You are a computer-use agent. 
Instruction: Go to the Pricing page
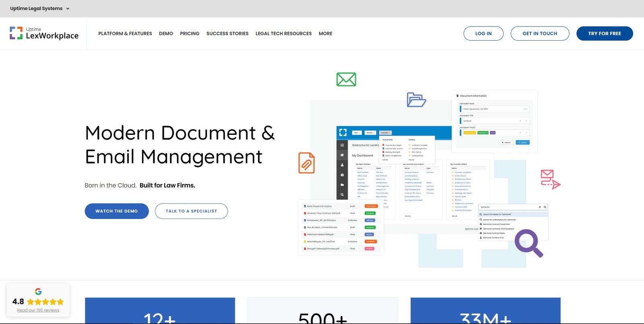click(190, 34)
